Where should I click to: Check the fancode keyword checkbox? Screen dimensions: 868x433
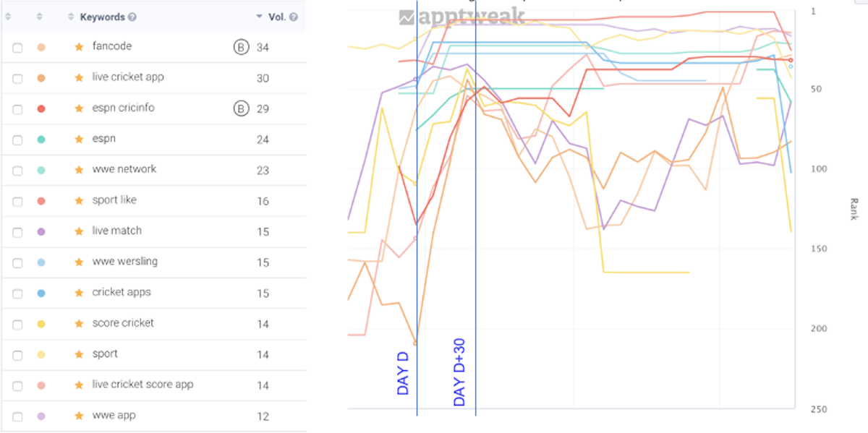[x=17, y=48]
